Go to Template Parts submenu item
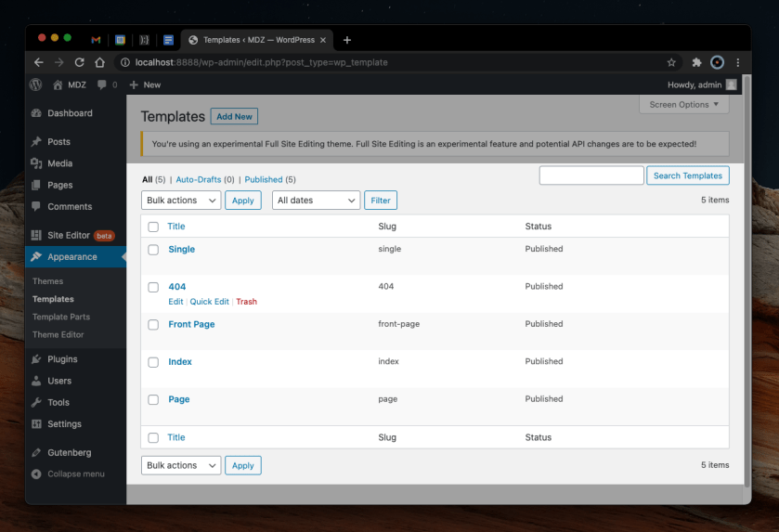779x532 pixels. click(61, 317)
